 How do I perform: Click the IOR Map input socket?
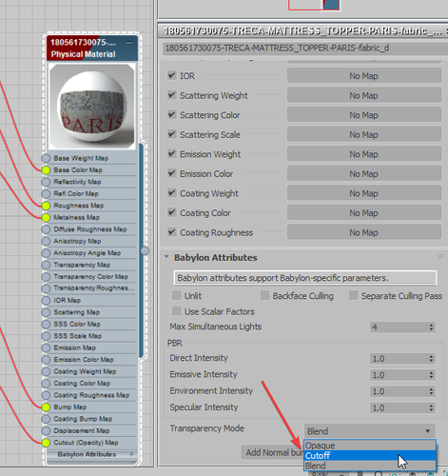pyautogui.click(x=46, y=301)
